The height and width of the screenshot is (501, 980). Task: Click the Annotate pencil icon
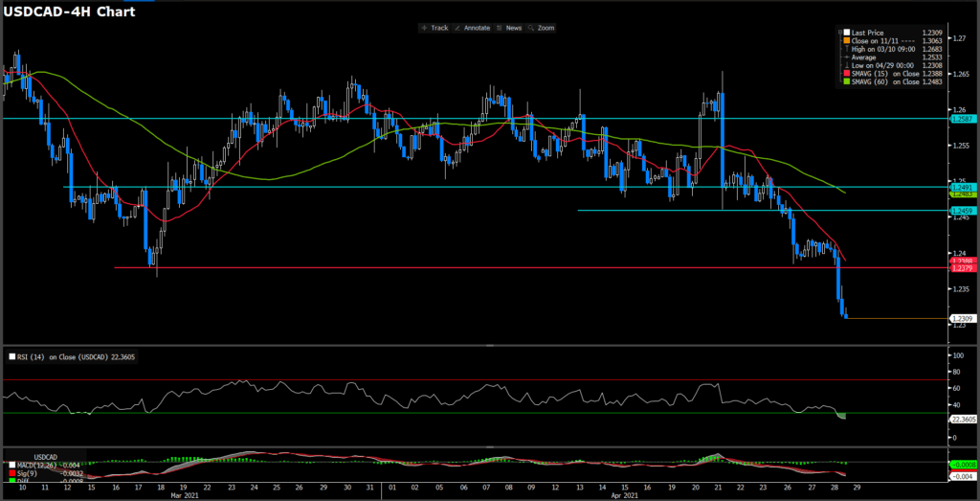pyautogui.click(x=457, y=28)
